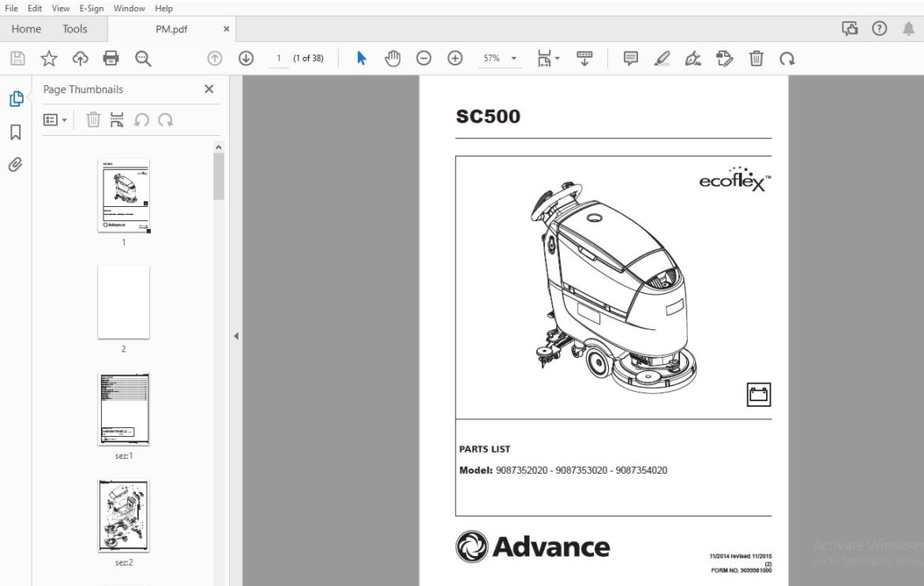Select the Highlight text pen tool
This screenshot has width=924, height=586.
pos(662,58)
